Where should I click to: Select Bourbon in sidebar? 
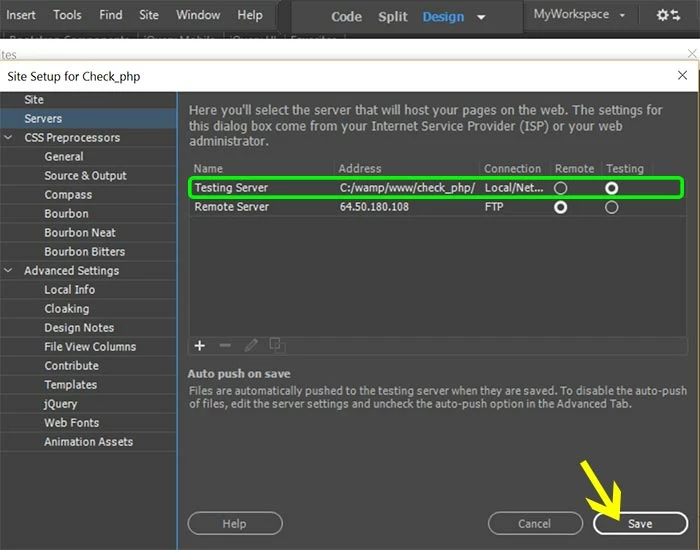click(x=67, y=214)
